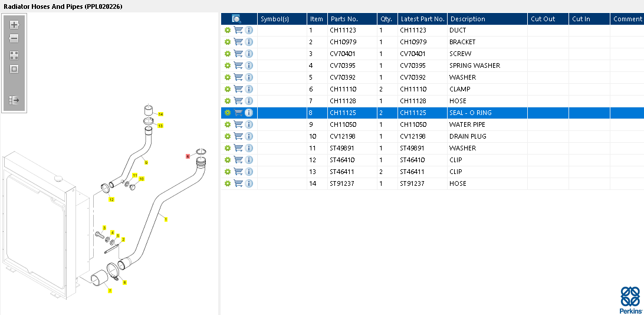Select callout 7 on the diagram
This screenshot has width=644, height=315.
(x=110, y=291)
